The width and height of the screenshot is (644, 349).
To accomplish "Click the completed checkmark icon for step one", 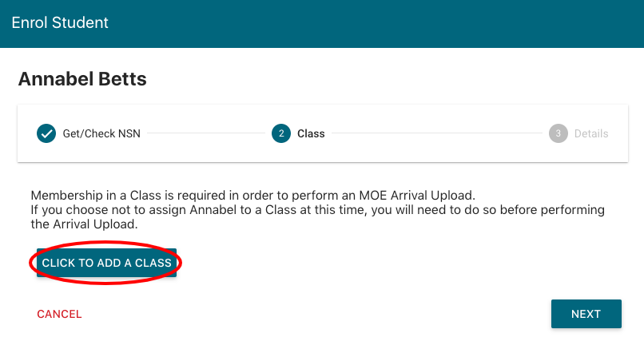I will point(46,133).
